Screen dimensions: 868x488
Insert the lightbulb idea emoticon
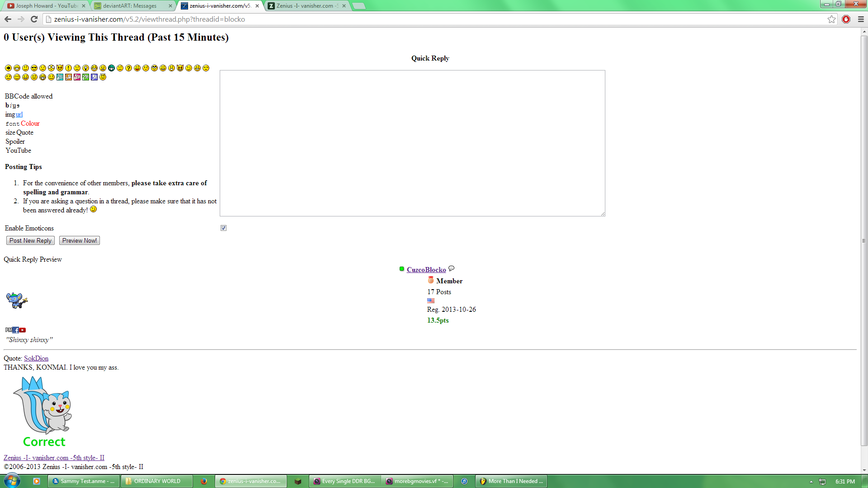[85, 68]
